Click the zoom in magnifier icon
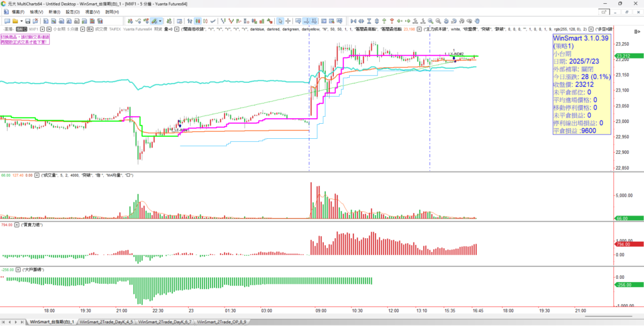Screen dimensions: 644x326 pyautogui.click(x=430, y=21)
